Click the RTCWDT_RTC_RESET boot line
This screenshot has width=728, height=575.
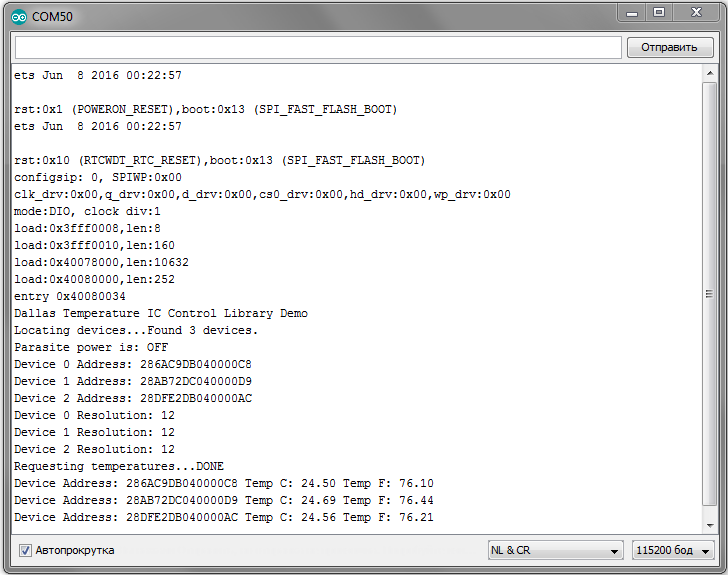(220, 161)
